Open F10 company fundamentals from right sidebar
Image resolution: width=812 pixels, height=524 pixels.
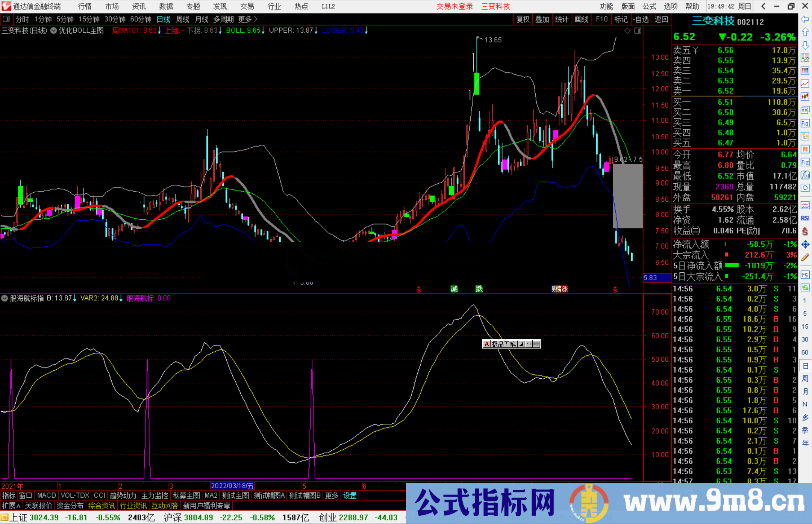[x=805, y=123]
